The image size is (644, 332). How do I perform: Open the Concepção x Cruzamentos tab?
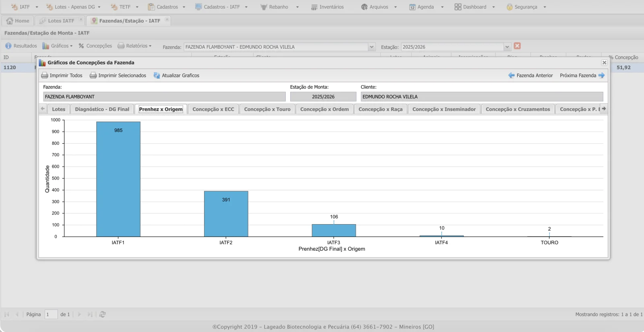518,109
